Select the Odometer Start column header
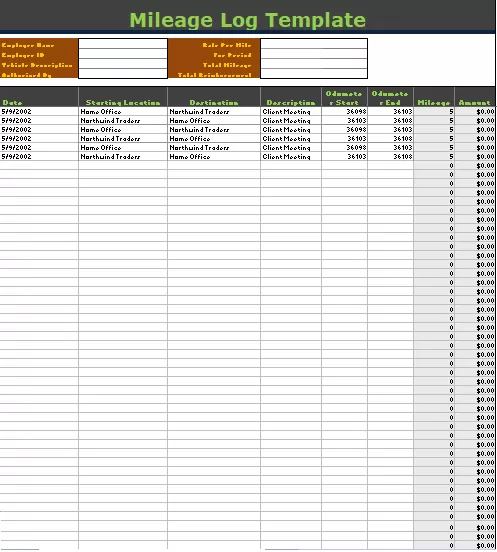The width and height of the screenshot is (497, 552). coord(344,98)
